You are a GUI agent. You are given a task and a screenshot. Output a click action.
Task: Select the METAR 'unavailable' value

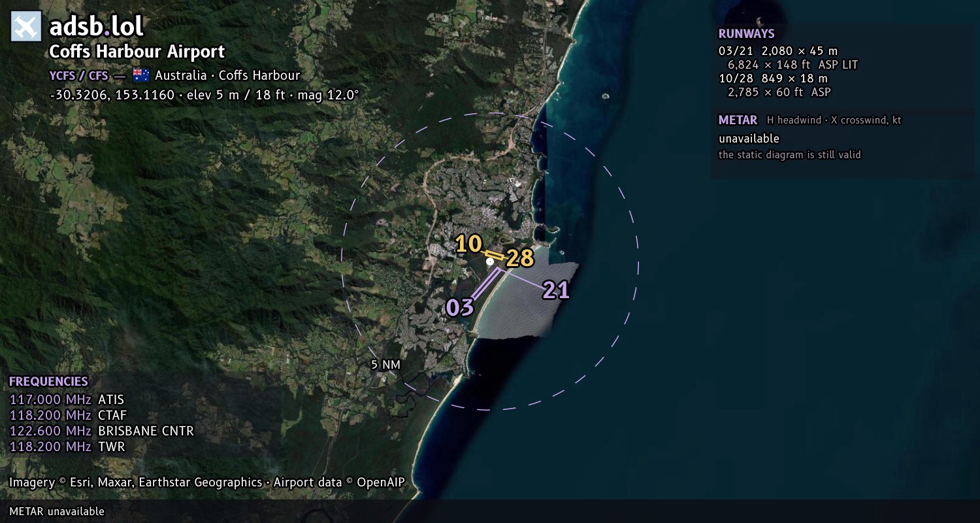point(749,139)
